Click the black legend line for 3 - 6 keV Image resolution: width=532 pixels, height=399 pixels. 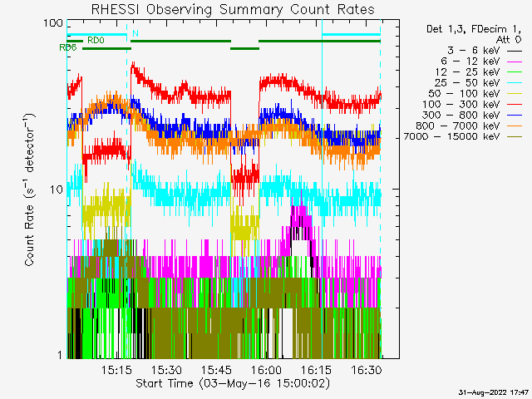point(515,52)
